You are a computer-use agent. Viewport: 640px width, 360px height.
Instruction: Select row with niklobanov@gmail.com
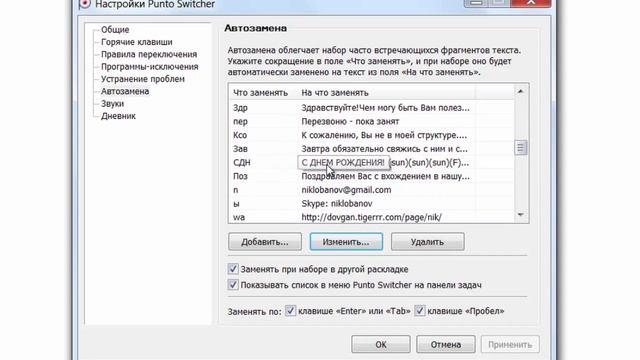tap(371, 190)
